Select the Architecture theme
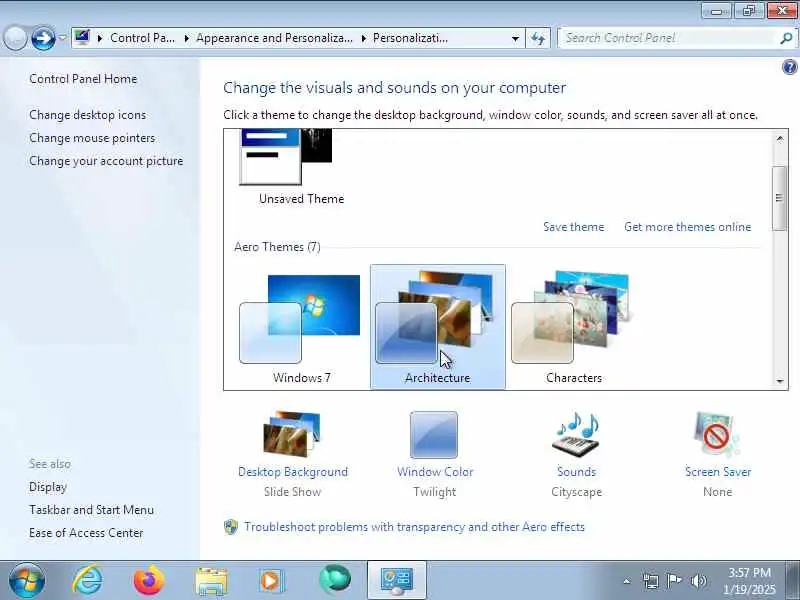 437,327
